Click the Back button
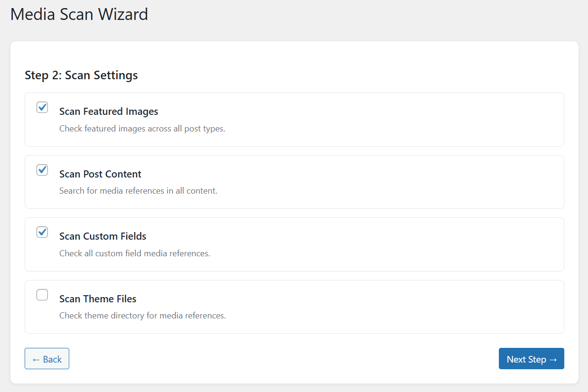 (46, 359)
